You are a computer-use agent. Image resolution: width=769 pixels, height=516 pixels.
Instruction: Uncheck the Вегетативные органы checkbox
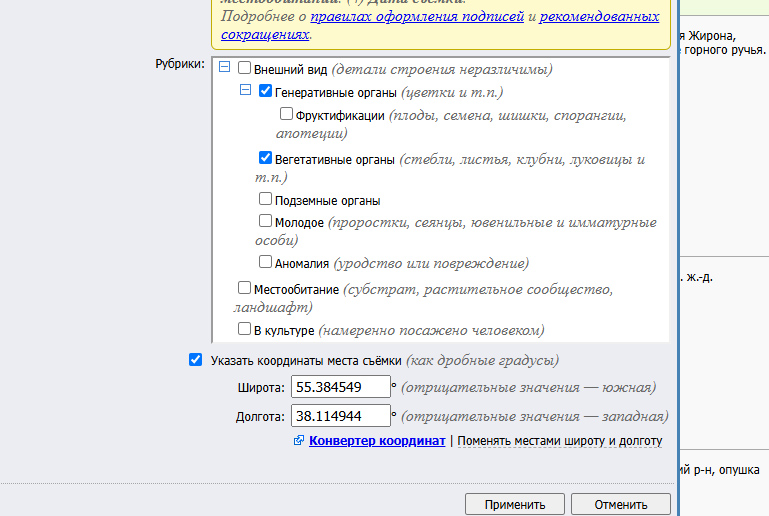pyautogui.click(x=265, y=158)
